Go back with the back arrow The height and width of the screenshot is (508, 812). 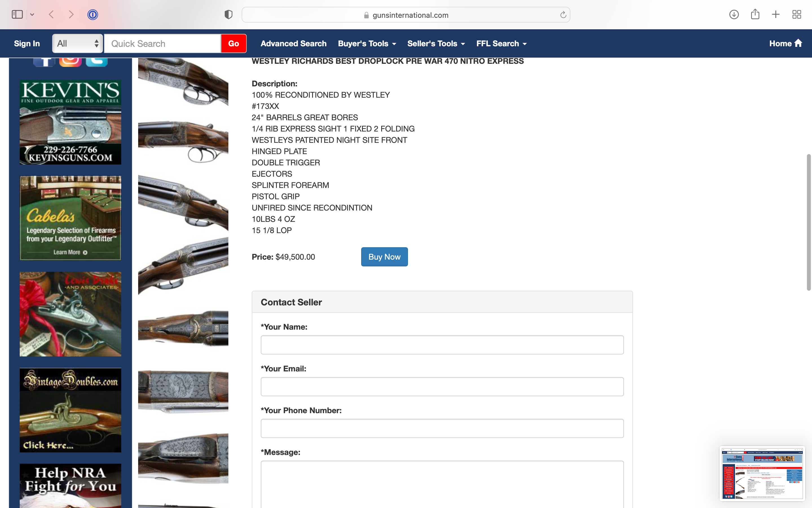(x=51, y=14)
